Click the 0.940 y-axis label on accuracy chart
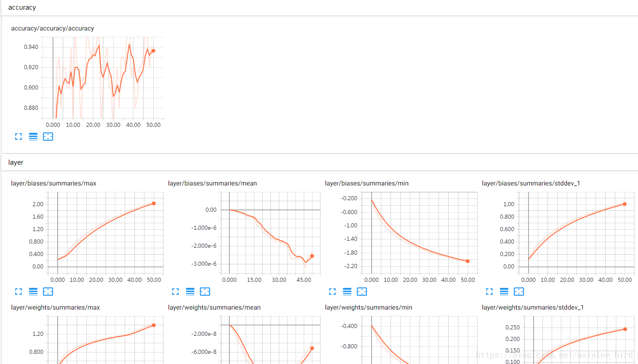 click(x=31, y=47)
